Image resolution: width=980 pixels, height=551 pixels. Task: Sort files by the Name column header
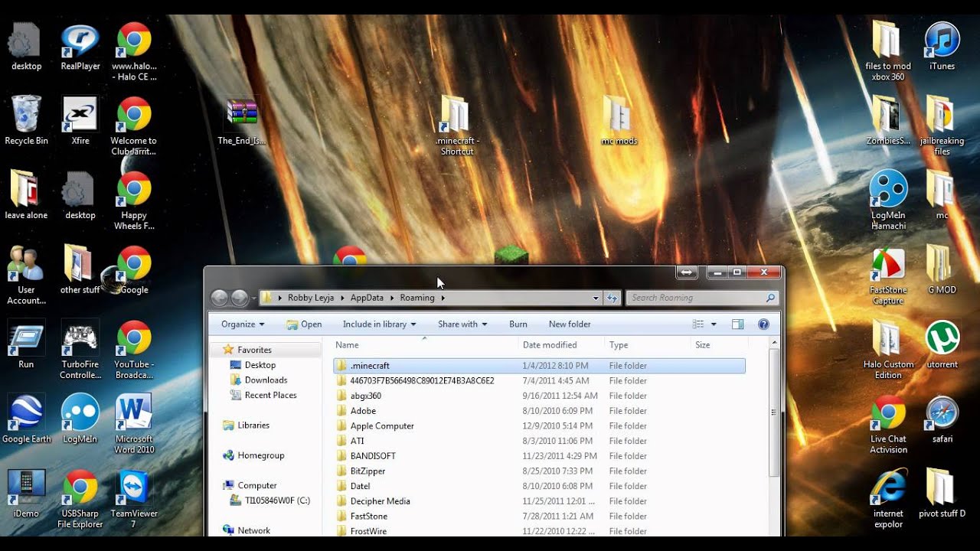pyautogui.click(x=423, y=345)
